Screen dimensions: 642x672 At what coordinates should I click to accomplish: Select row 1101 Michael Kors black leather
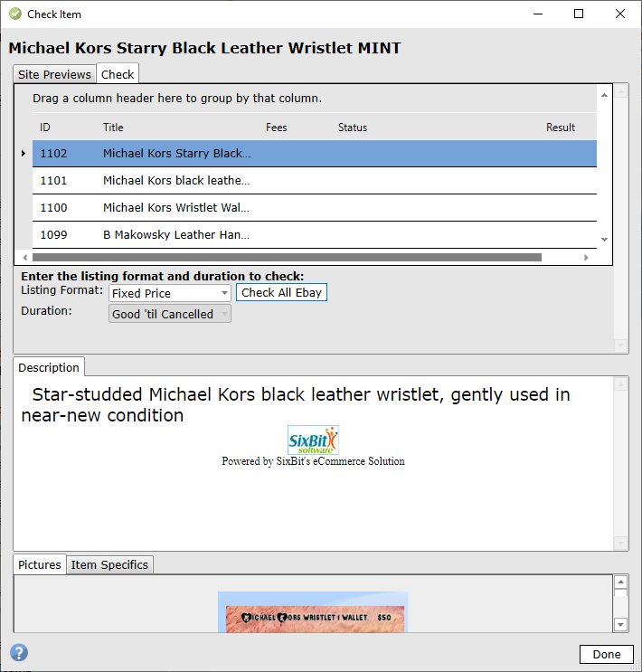point(175,181)
